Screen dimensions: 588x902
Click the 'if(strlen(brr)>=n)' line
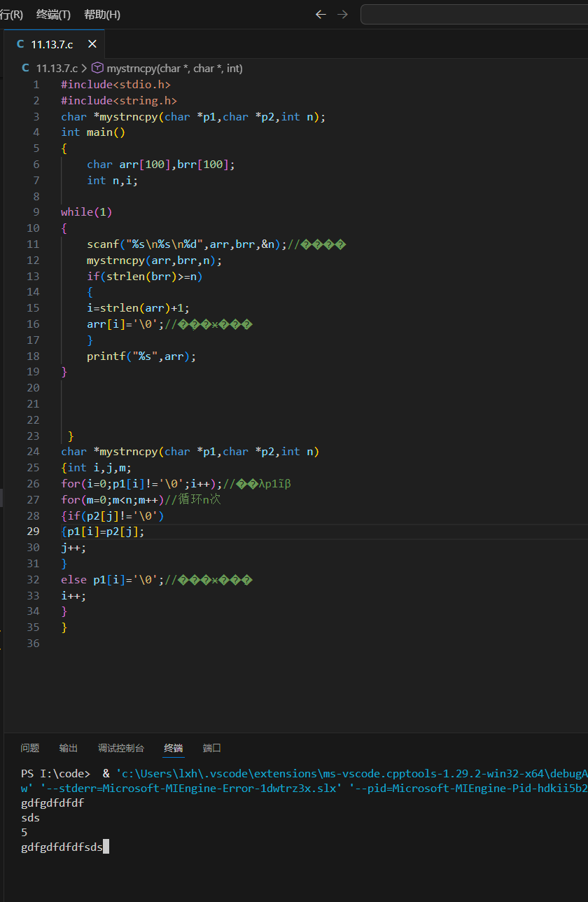pos(145,277)
